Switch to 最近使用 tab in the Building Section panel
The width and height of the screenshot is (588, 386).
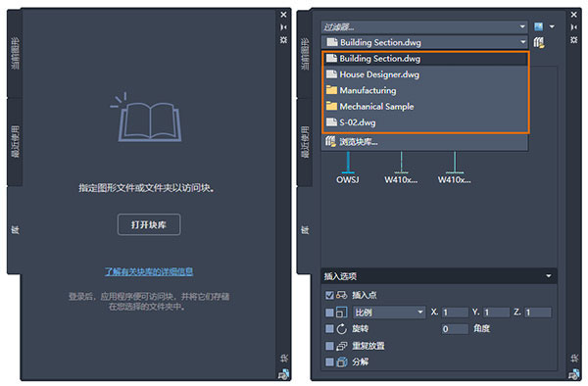(305, 142)
